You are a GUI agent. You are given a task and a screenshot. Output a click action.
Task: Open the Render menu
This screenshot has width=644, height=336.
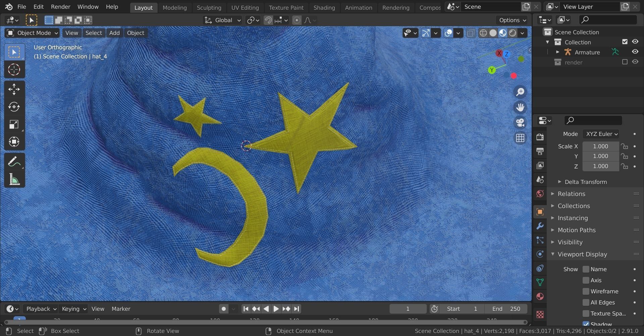60,7
